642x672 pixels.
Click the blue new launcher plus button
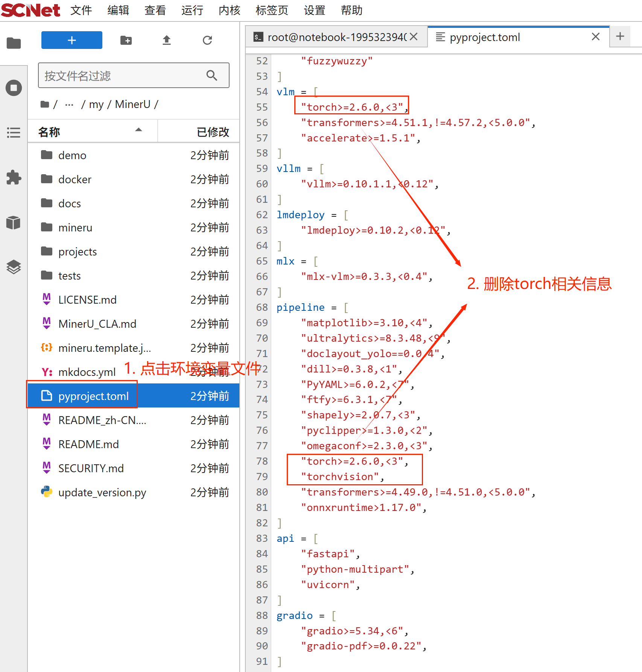point(72,40)
